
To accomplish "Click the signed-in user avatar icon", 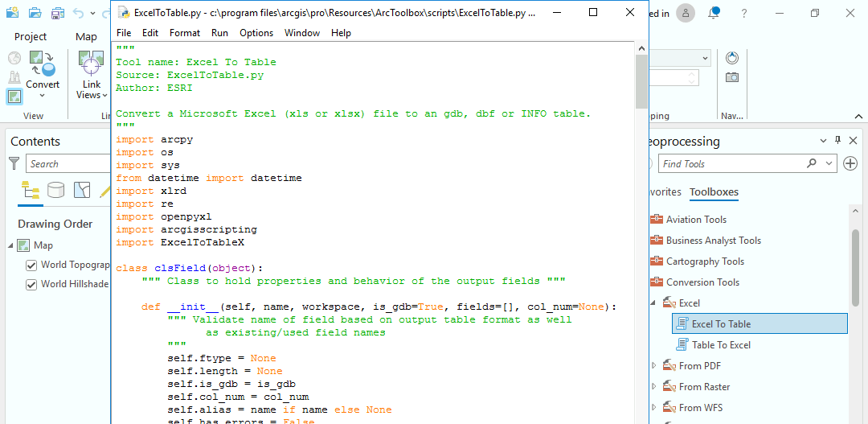I will click(x=686, y=13).
